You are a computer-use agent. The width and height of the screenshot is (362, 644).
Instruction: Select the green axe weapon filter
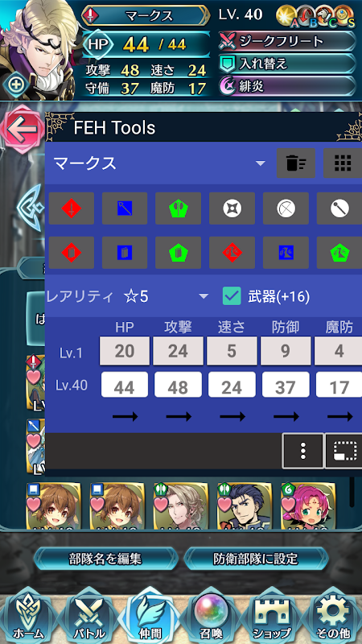178,208
